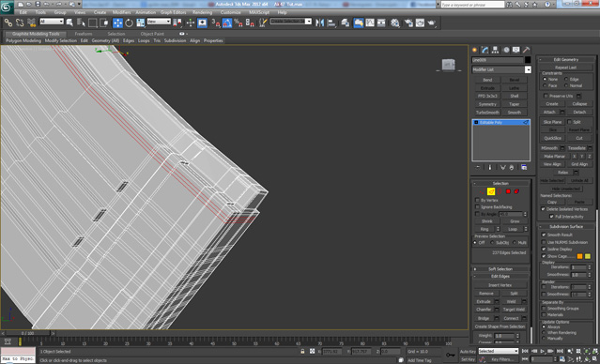Open Render Setup icon
Image resolution: width=600 pixels, height=364 pixels.
(408, 23)
